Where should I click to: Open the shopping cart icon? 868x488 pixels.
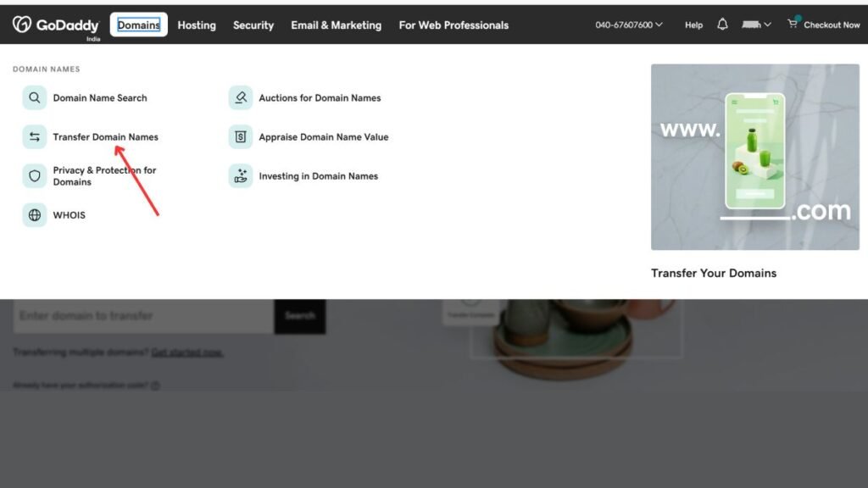[793, 24]
